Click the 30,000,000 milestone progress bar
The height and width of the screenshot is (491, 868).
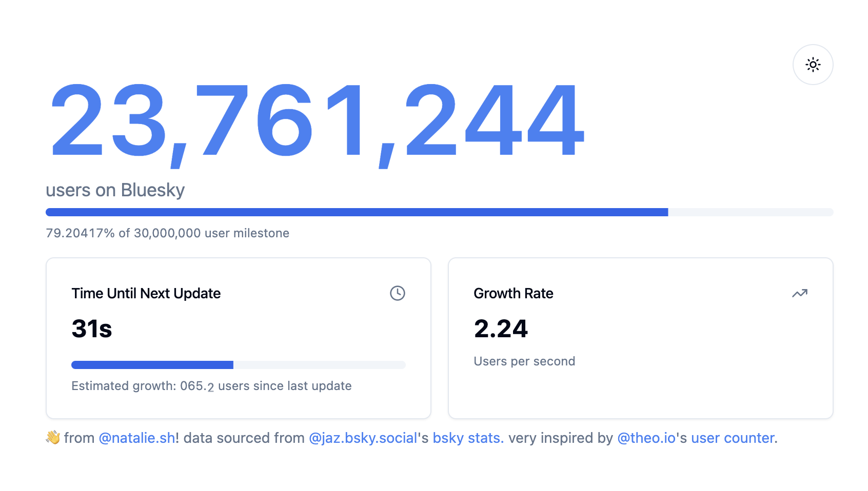tap(439, 212)
